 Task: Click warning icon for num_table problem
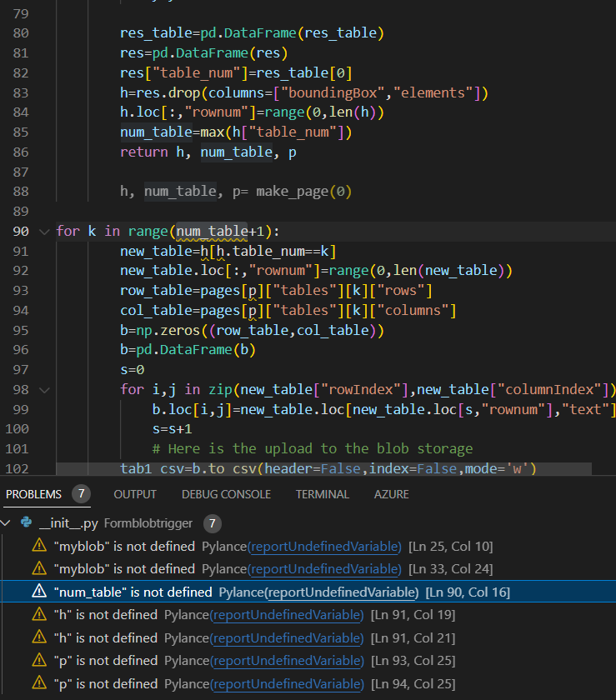click(x=39, y=592)
